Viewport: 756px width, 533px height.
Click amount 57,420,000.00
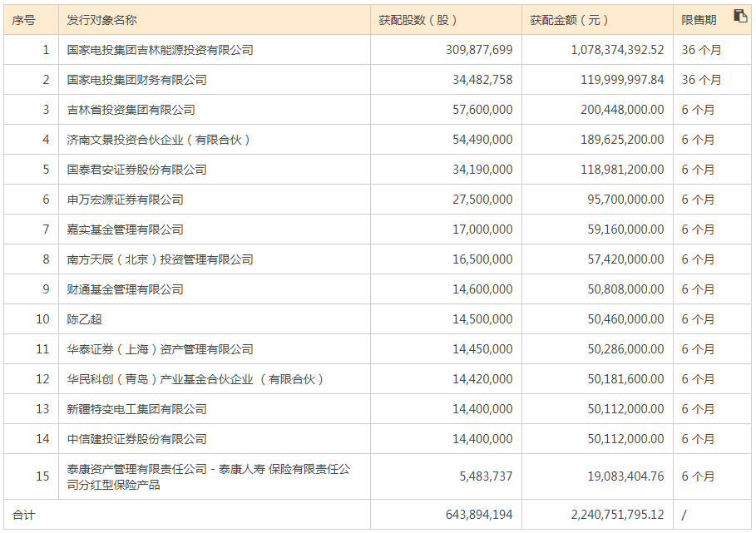click(625, 259)
